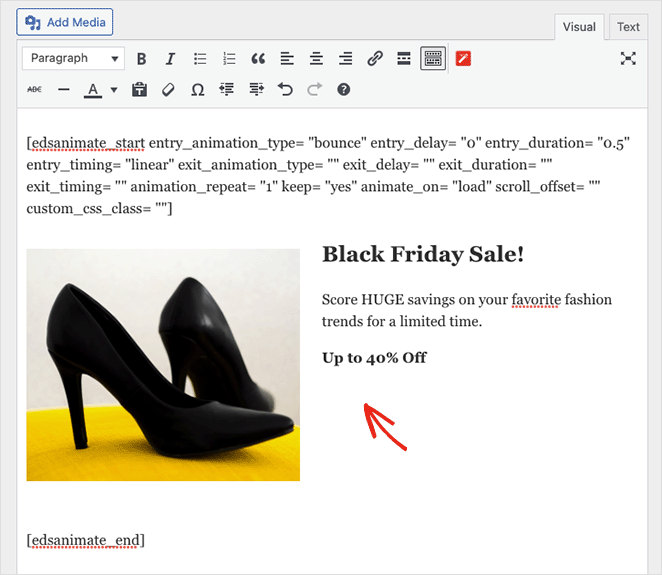The height and width of the screenshot is (575, 662).
Task: Click the 'Score HUGE savings' paragraph
Action: [467, 310]
